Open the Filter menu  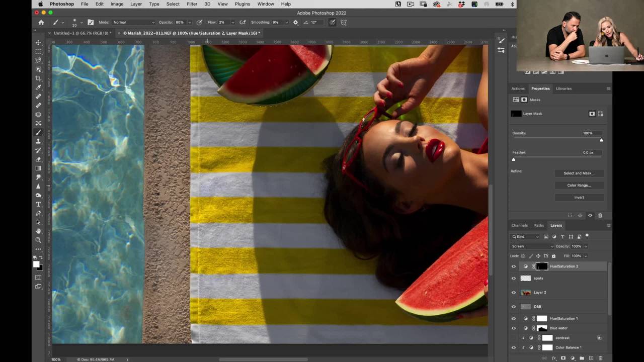pyautogui.click(x=192, y=4)
